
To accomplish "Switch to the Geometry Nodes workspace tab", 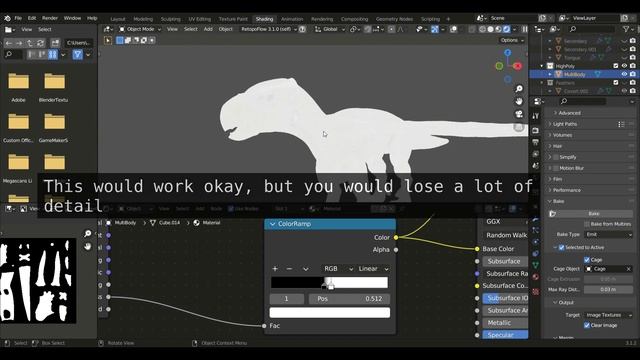I will tap(394, 19).
